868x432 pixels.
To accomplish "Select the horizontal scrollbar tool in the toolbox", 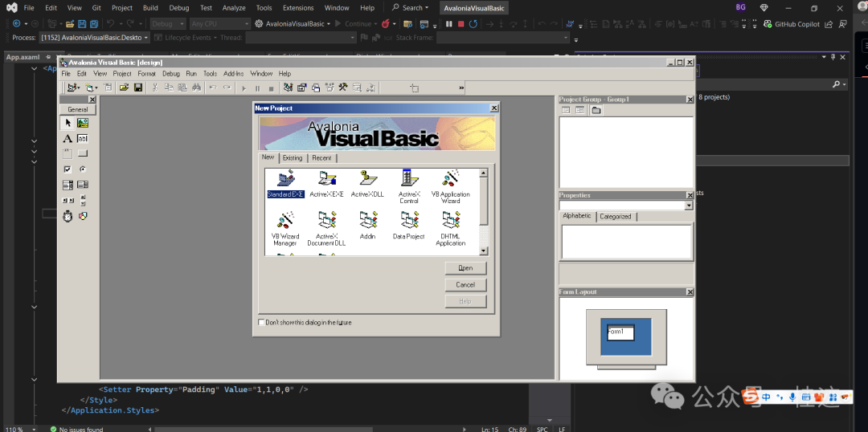I will 68,200.
